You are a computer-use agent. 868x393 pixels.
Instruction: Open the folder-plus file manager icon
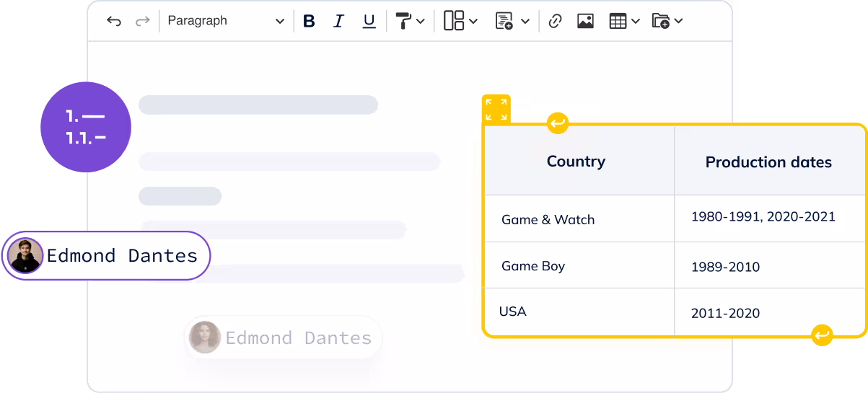[x=661, y=21]
